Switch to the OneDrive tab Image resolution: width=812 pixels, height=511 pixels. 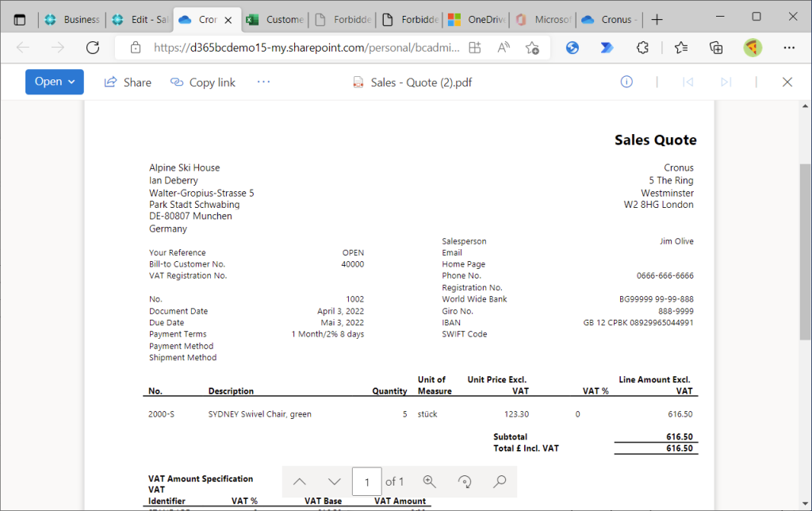(x=477, y=20)
